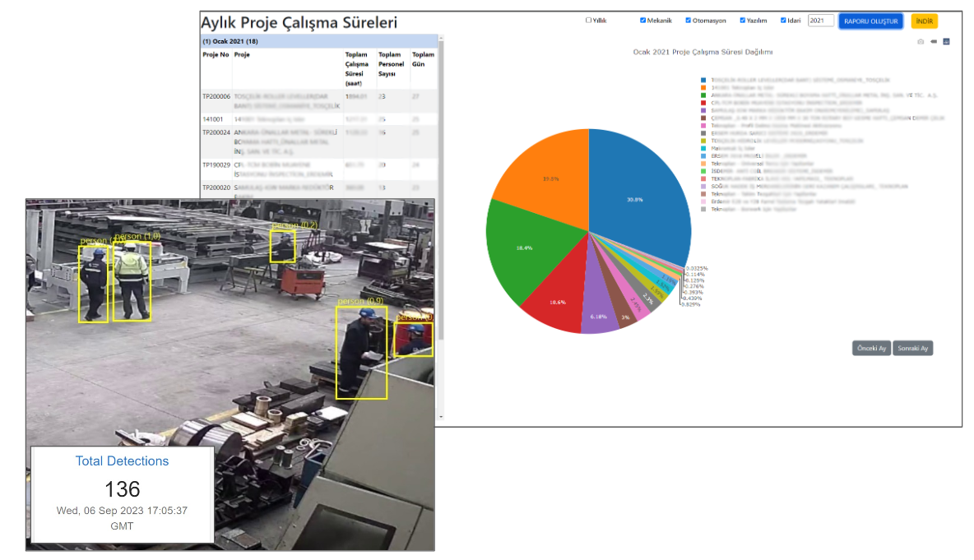
Task: Click the orange 141001 legend swatch
Action: click(703, 87)
